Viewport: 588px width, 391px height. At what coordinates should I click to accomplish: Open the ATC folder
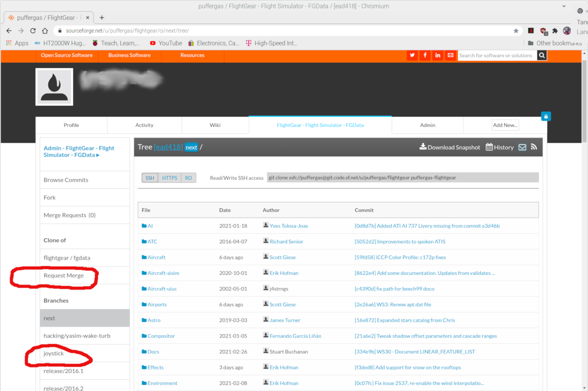(149, 242)
